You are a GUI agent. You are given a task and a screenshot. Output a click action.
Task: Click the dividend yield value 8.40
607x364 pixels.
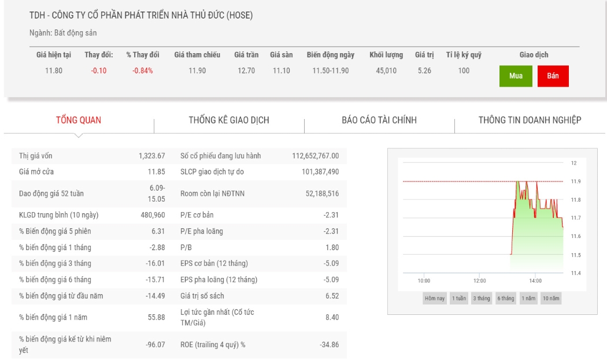(332, 317)
